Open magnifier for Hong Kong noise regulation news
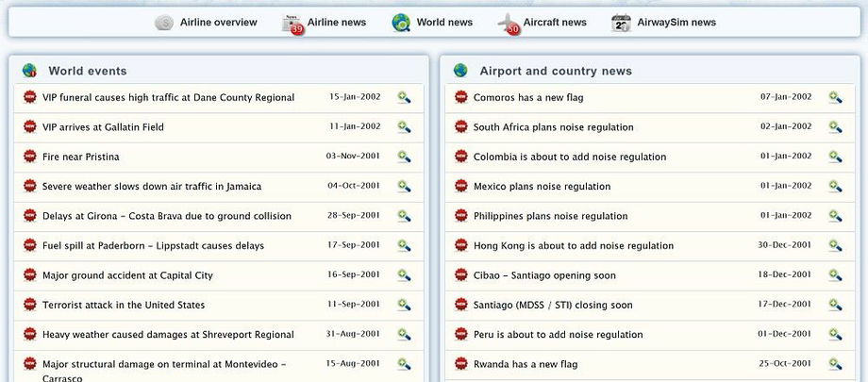This screenshot has height=382, width=868. coord(835,245)
